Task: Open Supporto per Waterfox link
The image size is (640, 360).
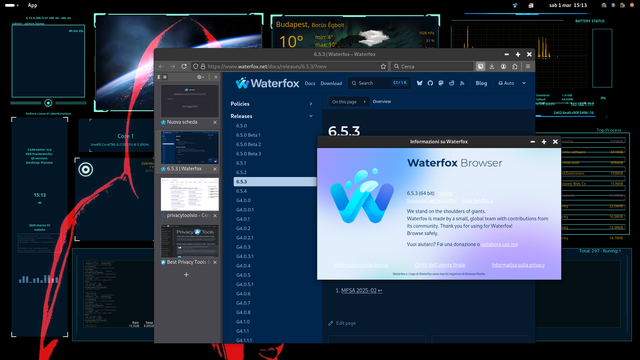Action: pos(432,201)
